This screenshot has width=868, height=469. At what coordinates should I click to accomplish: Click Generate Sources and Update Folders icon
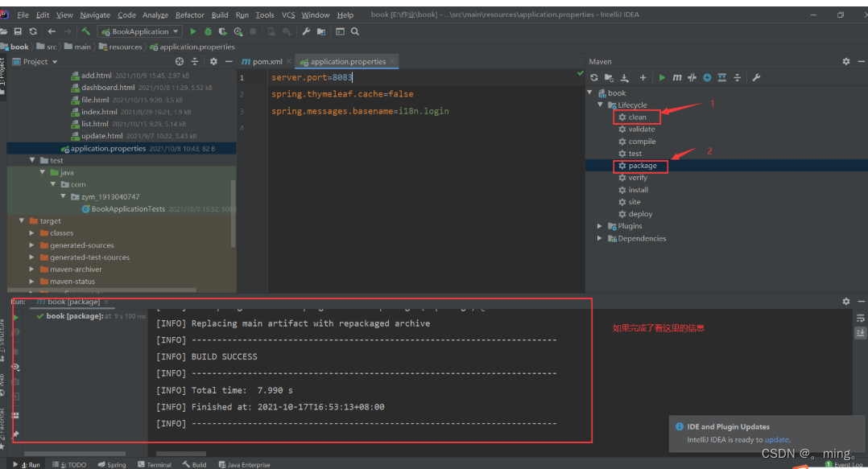click(609, 77)
